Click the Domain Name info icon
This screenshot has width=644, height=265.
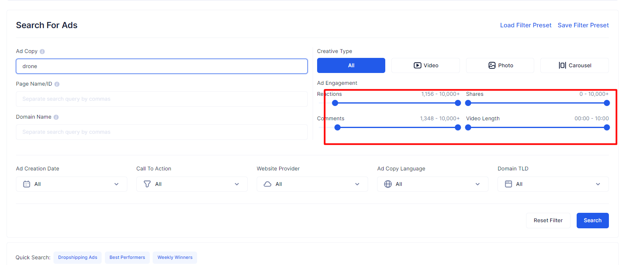[56, 117]
